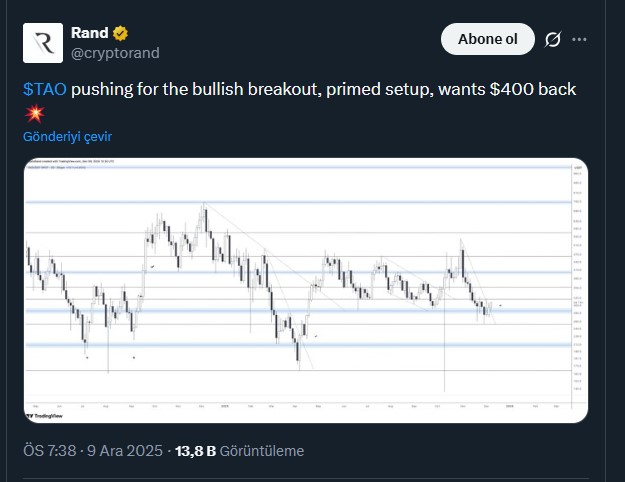Click the chart's bottom date axis
Screen dimensions: 625x482
pyautogui.click(x=300, y=407)
